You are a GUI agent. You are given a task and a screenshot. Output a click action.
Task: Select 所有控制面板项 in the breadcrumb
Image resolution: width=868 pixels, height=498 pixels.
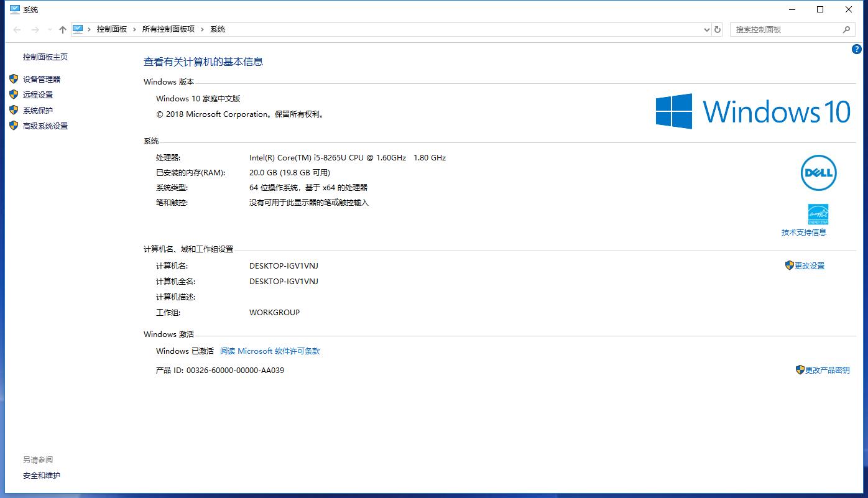(x=167, y=29)
